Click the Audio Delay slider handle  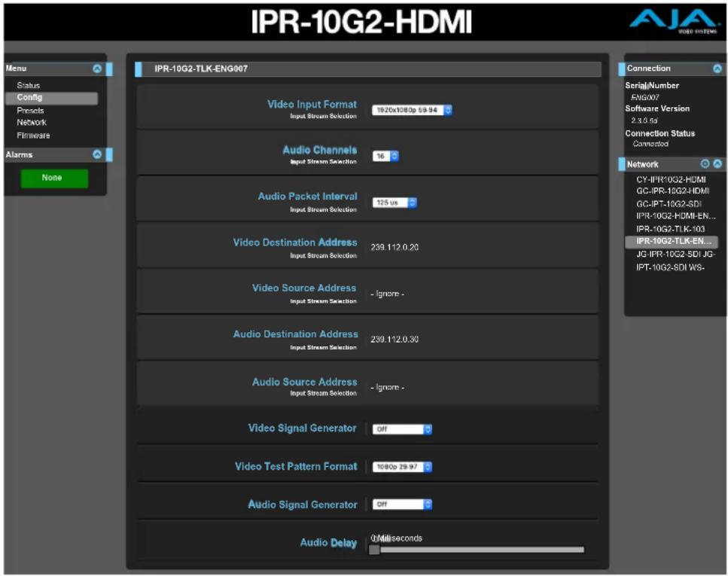pyautogui.click(x=374, y=550)
